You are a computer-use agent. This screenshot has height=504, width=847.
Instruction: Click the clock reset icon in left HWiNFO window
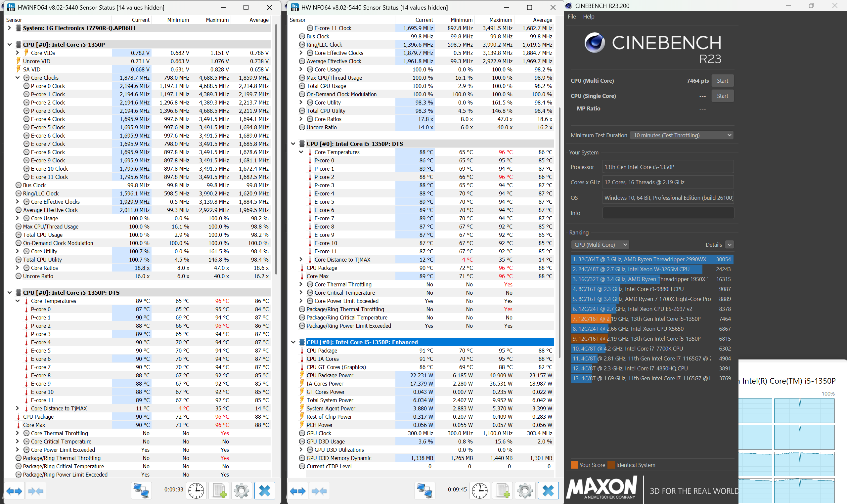coord(197,491)
